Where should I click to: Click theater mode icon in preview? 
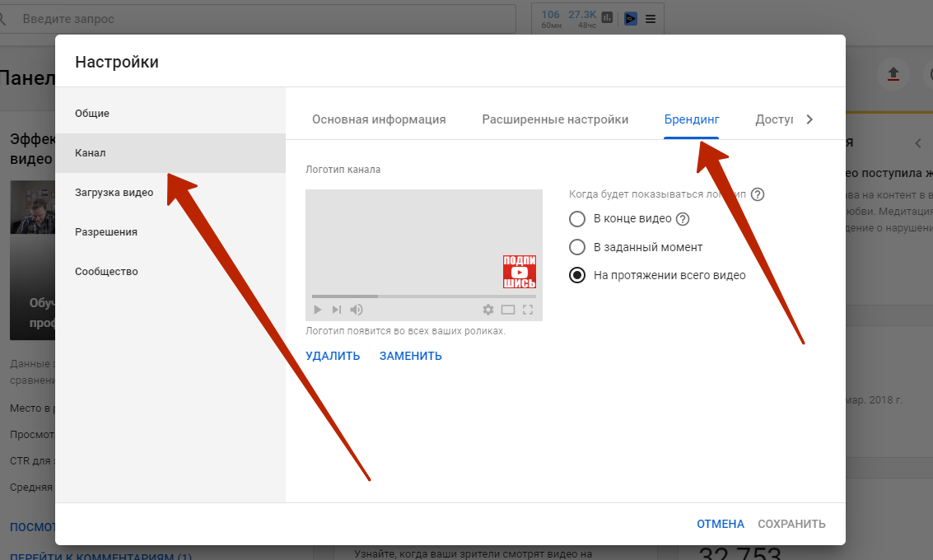(x=507, y=310)
